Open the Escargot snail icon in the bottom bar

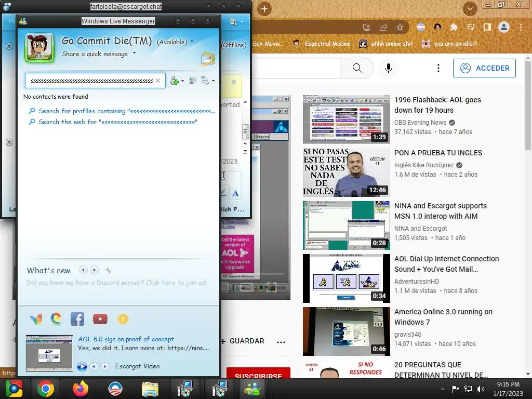56,319
